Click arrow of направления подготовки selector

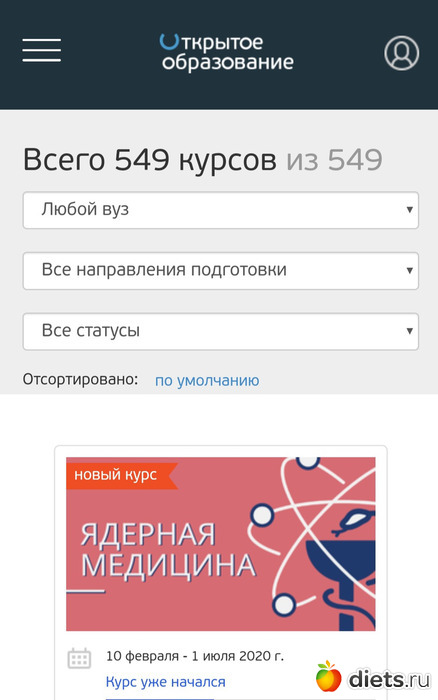409,270
